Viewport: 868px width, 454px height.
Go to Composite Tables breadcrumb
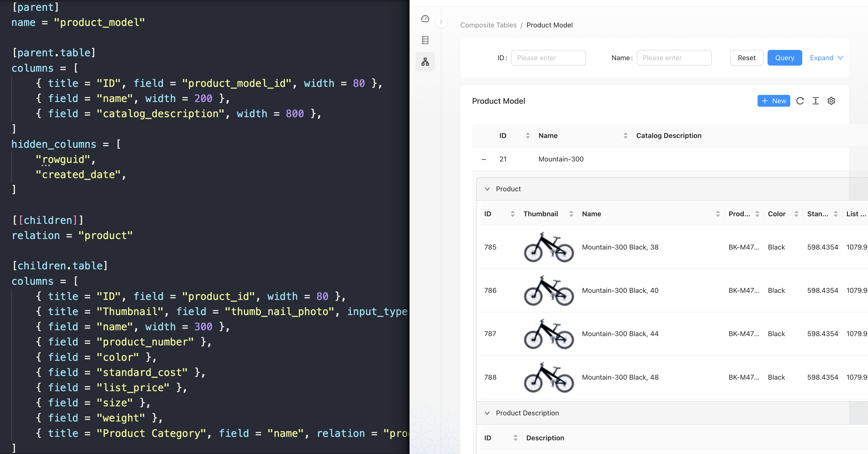click(488, 25)
